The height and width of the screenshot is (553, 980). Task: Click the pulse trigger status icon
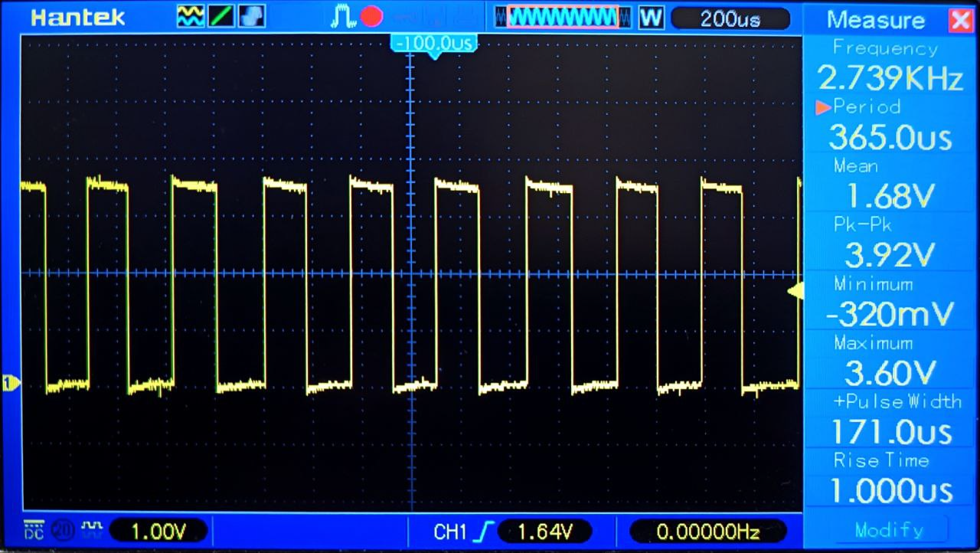coord(342,17)
